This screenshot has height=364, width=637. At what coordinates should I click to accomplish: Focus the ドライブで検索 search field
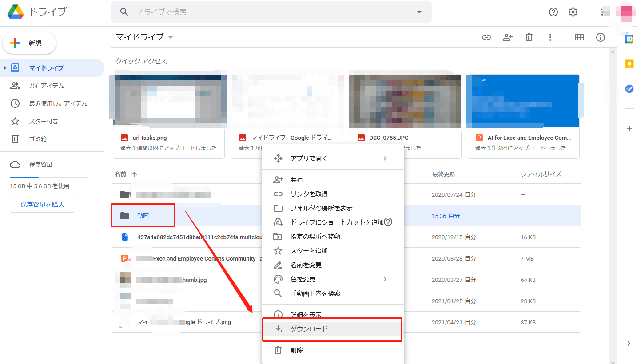coord(271,12)
